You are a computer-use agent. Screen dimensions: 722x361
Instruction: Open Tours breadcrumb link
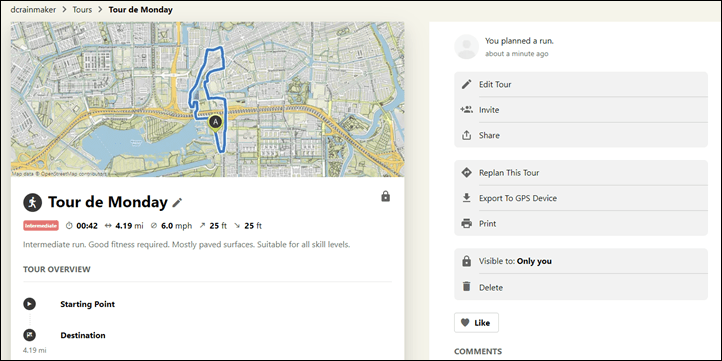click(x=82, y=9)
